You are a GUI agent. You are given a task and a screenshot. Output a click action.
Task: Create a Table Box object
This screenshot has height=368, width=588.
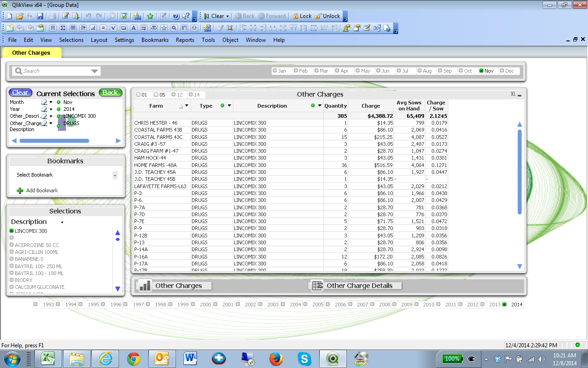(73, 28)
